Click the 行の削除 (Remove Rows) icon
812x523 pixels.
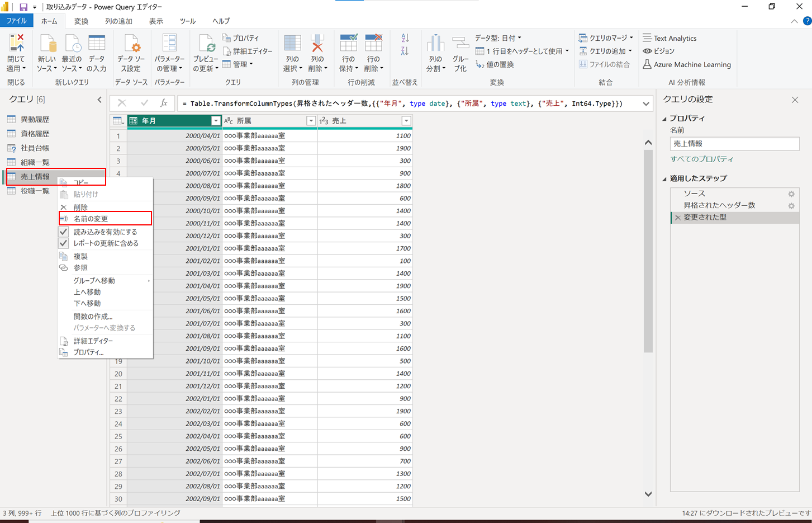pos(373,44)
